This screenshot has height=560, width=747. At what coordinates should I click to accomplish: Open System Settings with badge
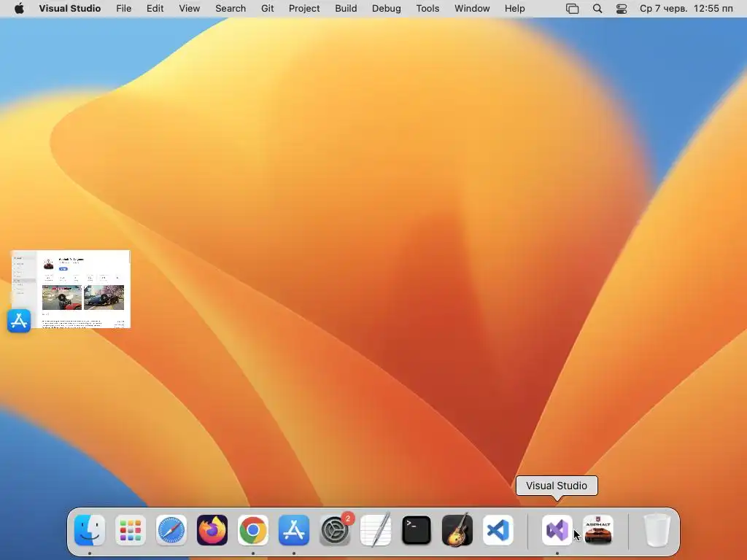click(x=335, y=530)
